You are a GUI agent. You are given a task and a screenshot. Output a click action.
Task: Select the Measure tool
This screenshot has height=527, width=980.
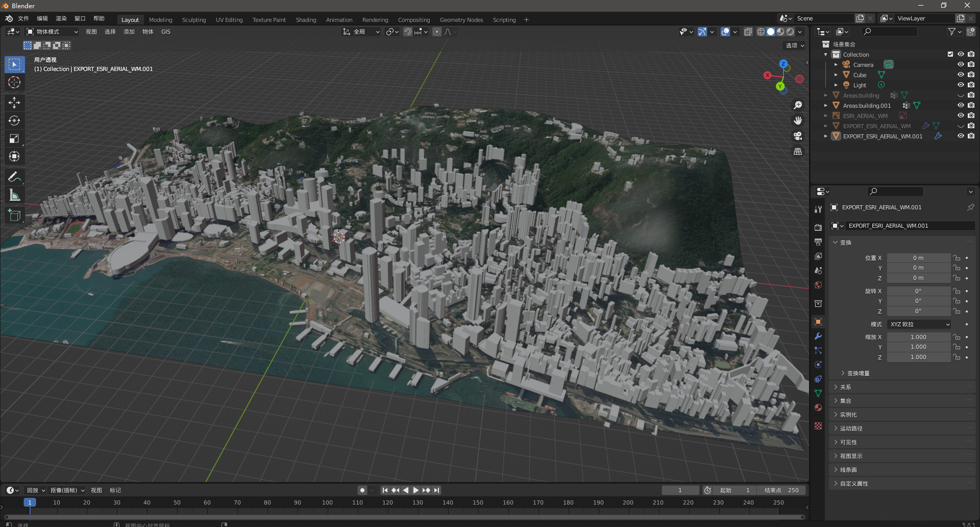[x=14, y=195]
